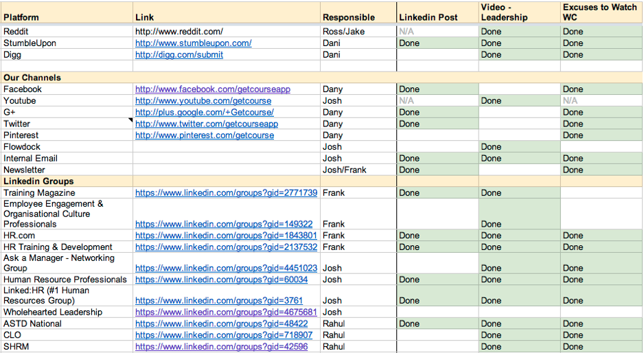Open LinkedIn group link gid=4675681
The height and width of the screenshot is (353, 644).
(x=227, y=312)
